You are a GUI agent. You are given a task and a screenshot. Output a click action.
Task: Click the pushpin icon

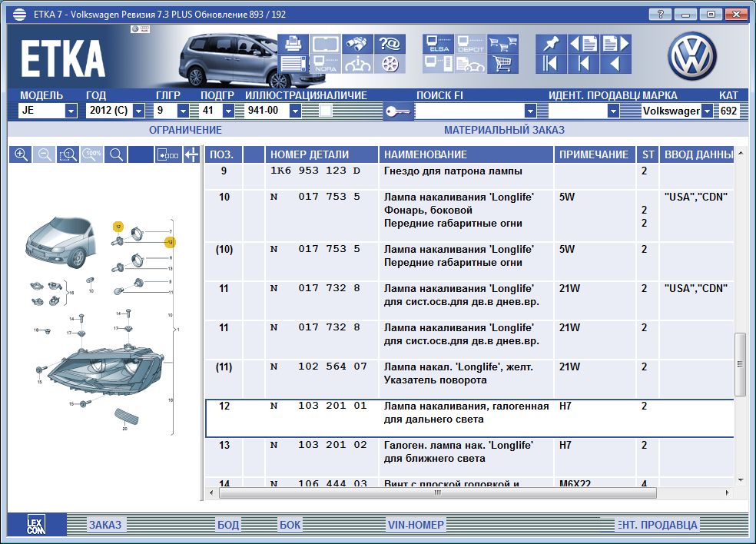pyautogui.click(x=551, y=44)
